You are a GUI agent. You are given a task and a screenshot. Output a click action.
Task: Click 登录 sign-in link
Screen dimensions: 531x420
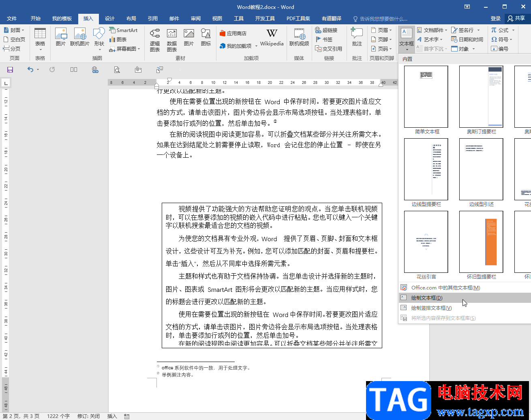[x=495, y=19]
